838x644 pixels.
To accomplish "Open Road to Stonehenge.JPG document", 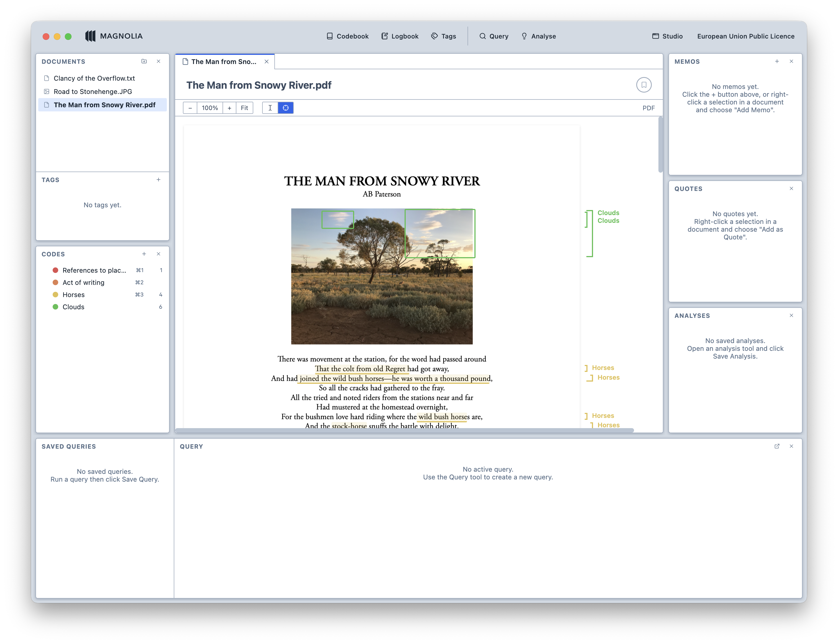I will [102, 92].
